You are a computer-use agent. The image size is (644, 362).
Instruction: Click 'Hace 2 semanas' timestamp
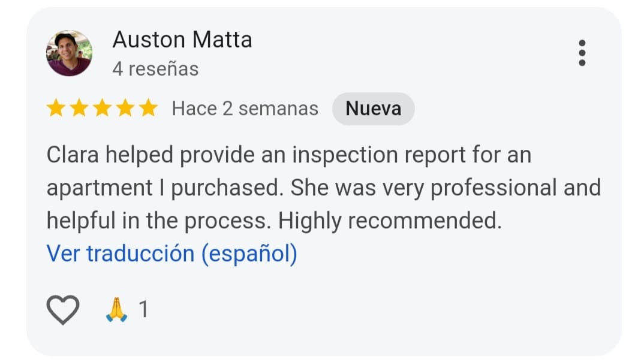[x=244, y=108]
